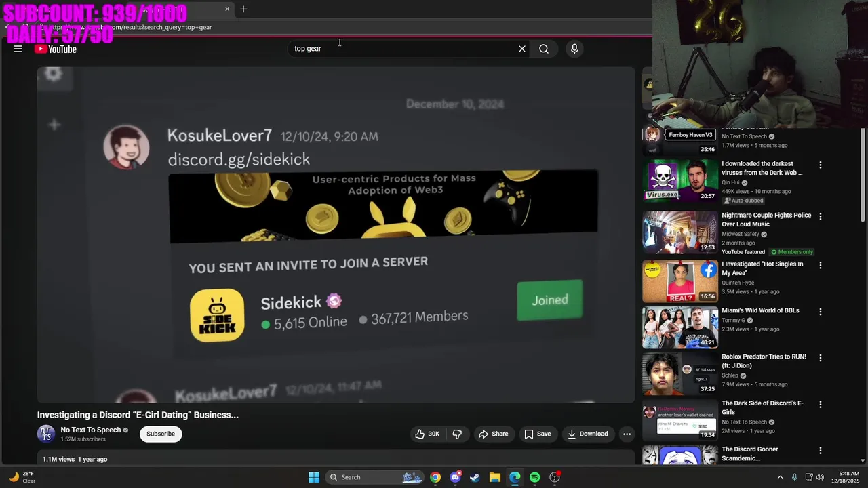The image size is (868, 488).
Task: Open 'The Dark Side of Discord's E-Girls' thumbnail
Action: pos(680,420)
